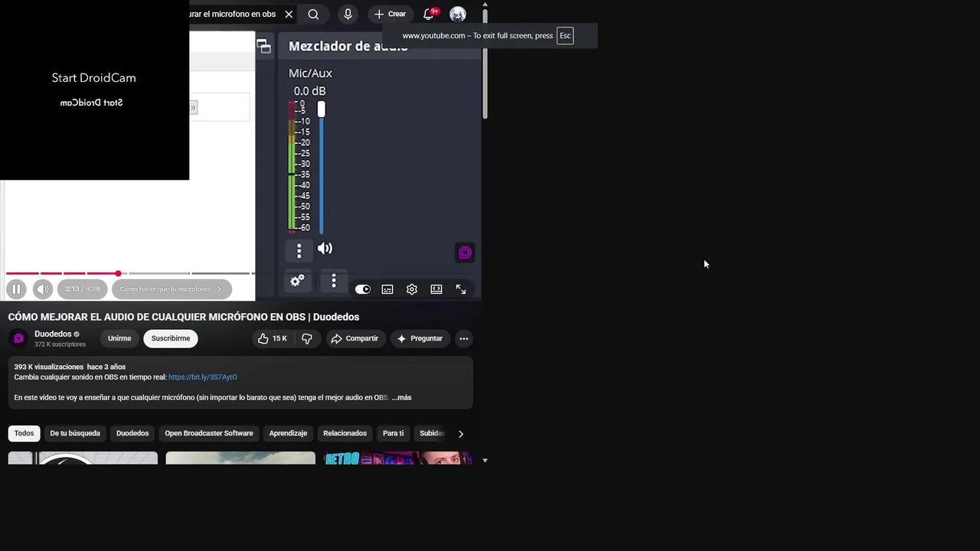Mute the video with the volume icon
Image resolution: width=980 pixels, height=551 pixels.
(x=43, y=289)
